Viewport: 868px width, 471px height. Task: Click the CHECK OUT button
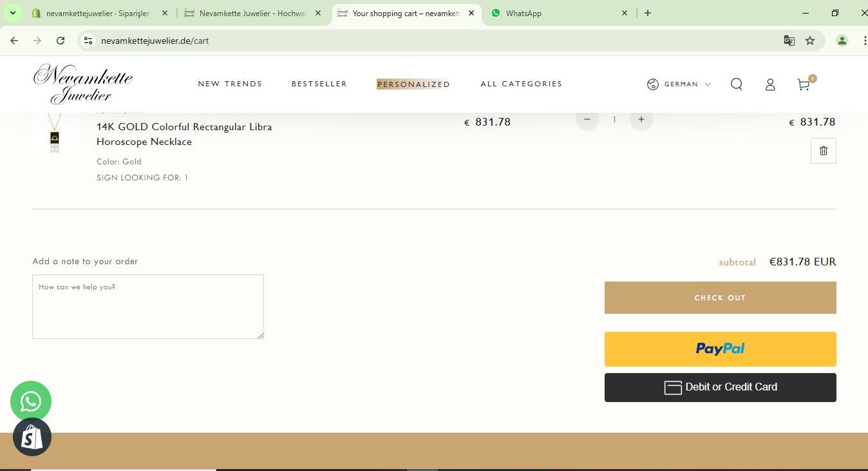pyautogui.click(x=720, y=298)
